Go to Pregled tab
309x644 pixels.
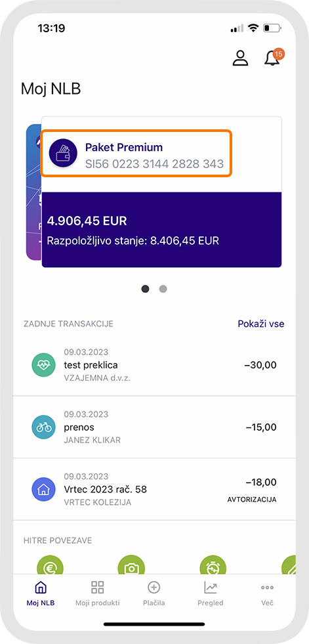210,593
